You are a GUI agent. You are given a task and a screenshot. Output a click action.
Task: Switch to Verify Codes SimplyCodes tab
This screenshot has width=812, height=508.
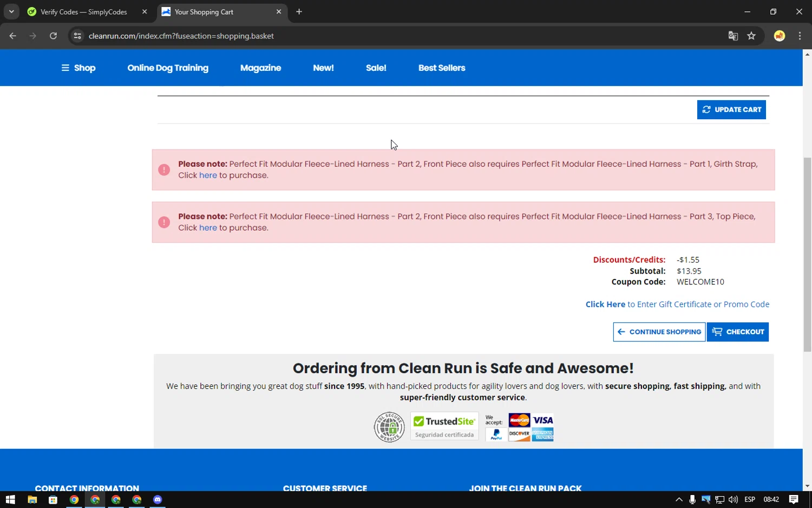coord(84,12)
